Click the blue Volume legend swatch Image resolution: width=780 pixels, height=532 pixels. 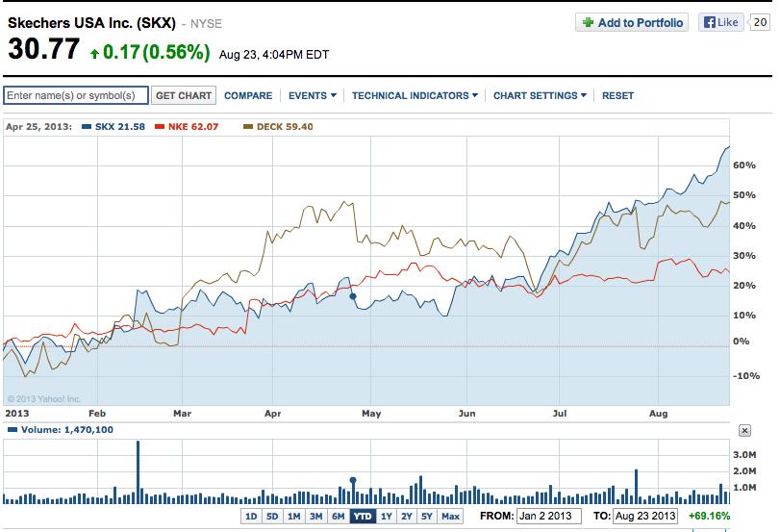tap(13, 429)
